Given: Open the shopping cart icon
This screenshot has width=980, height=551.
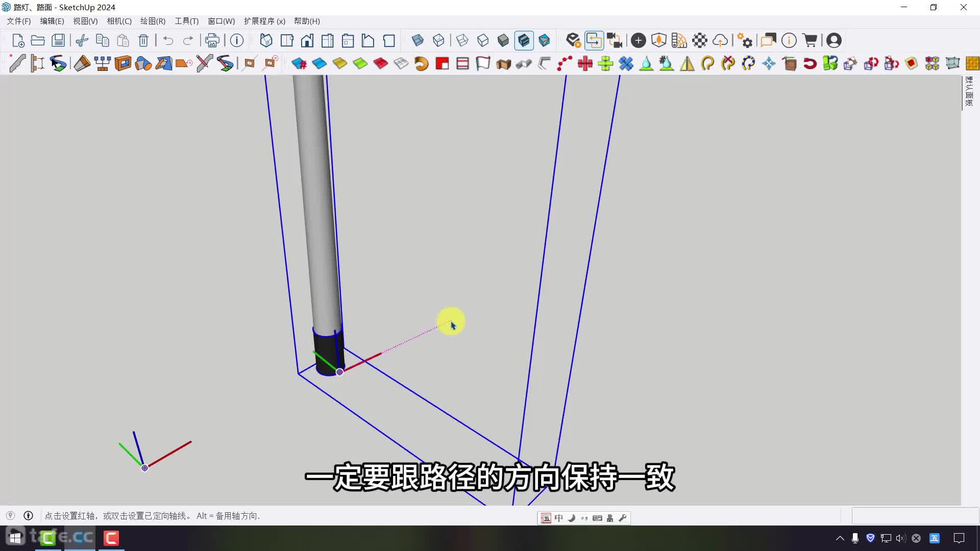Looking at the screenshot, I should click(x=810, y=40).
